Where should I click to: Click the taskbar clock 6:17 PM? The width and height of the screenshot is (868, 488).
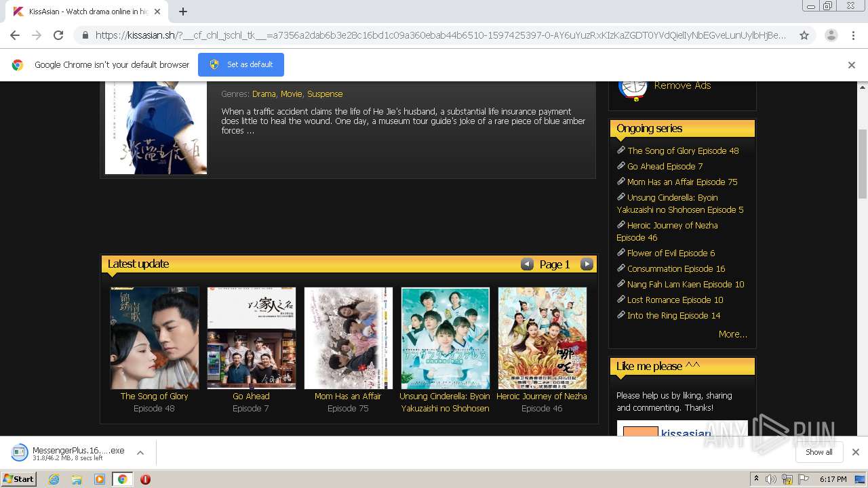pos(833,479)
